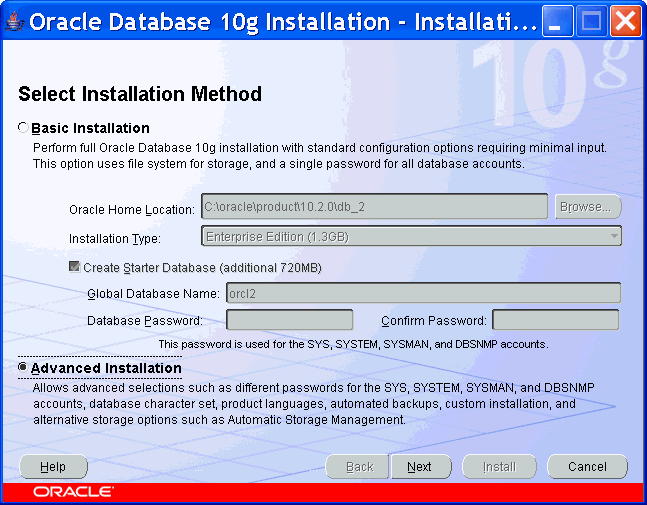The height and width of the screenshot is (505, 647).
Task: Click the Install button
Action: coord(499,467)
